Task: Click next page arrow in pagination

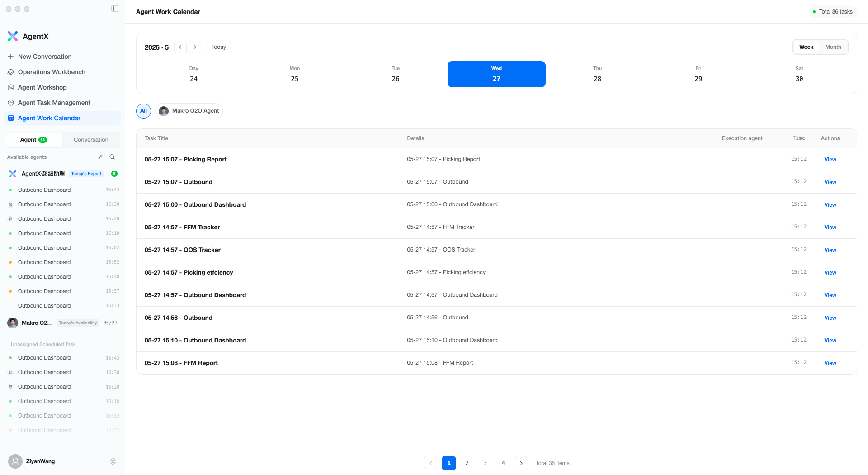Action: click(521, 463)
